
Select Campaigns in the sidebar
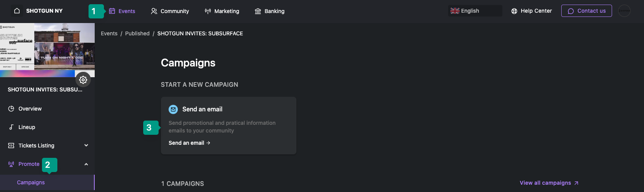tap(31, 182)
